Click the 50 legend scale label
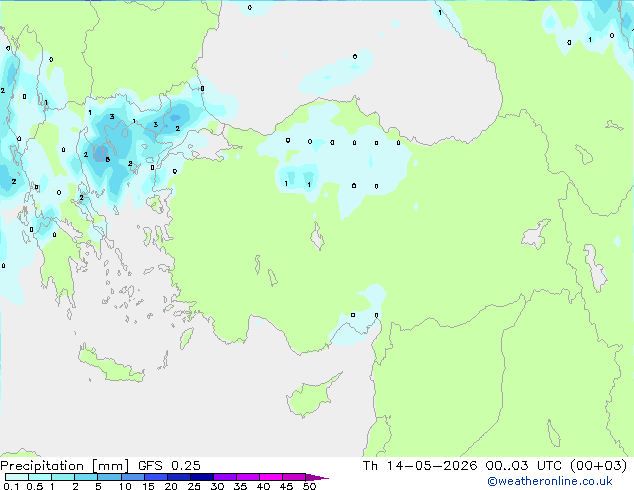 pyautogui.click(x=309, y=486)
